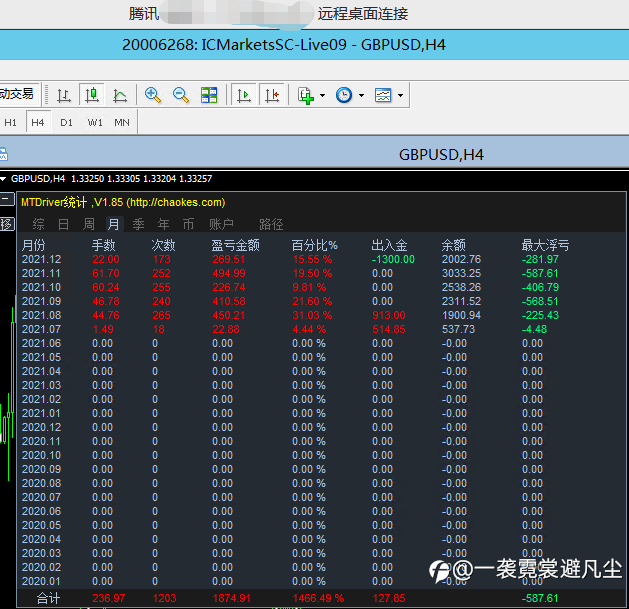Click the 最大浮亏 column header
The image size is (629, 609).
(x=545, y=245)
